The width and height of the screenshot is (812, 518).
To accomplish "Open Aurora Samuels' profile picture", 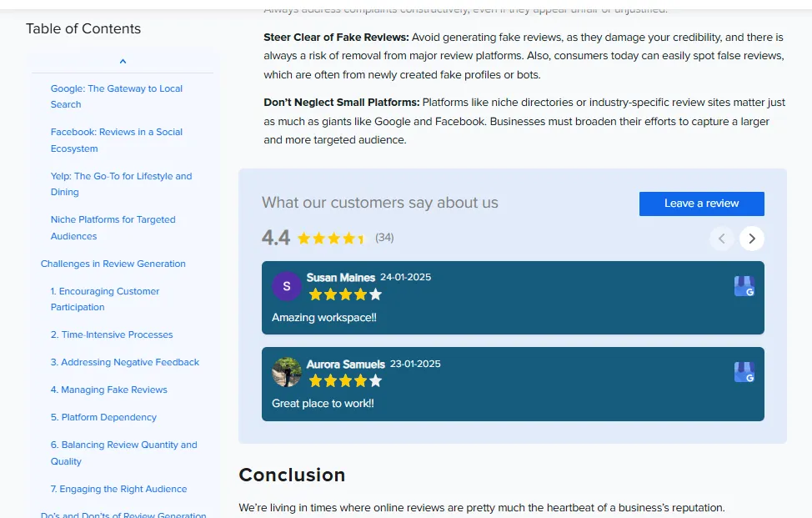I will click(286, 372).
